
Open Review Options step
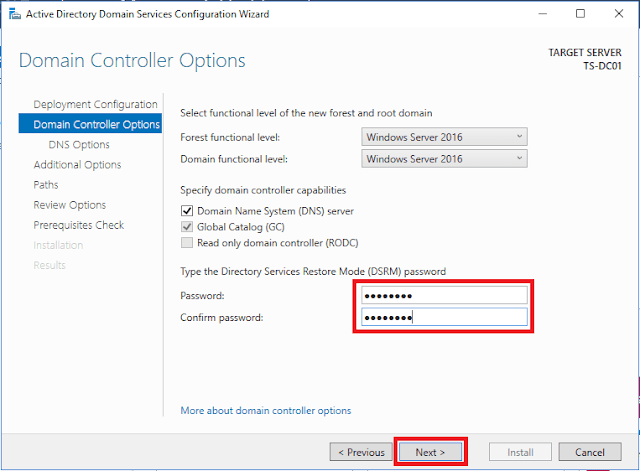(x=69, y=205)
